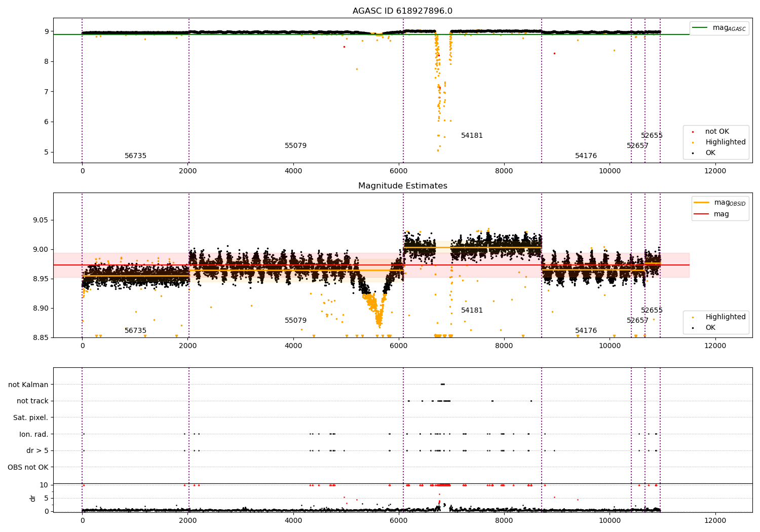Click obsid 54181 in Magnitude Estimates panel
Screen dimensions: 760x532
tap(472, 311)
